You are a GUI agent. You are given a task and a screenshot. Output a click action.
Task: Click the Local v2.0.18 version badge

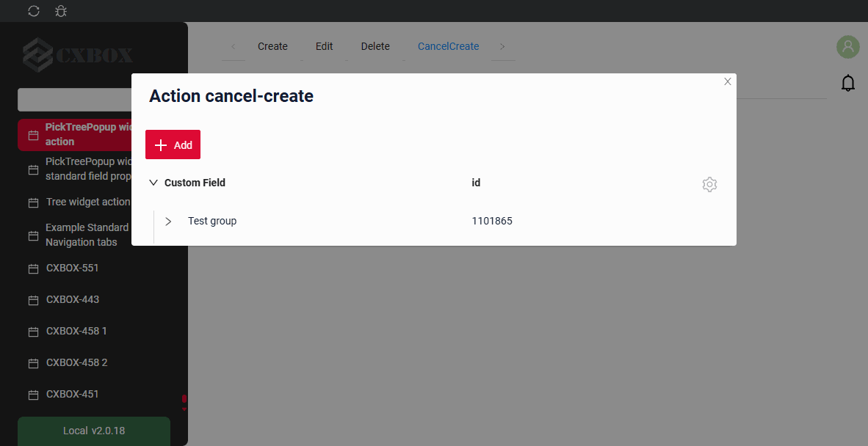(94, 431)
